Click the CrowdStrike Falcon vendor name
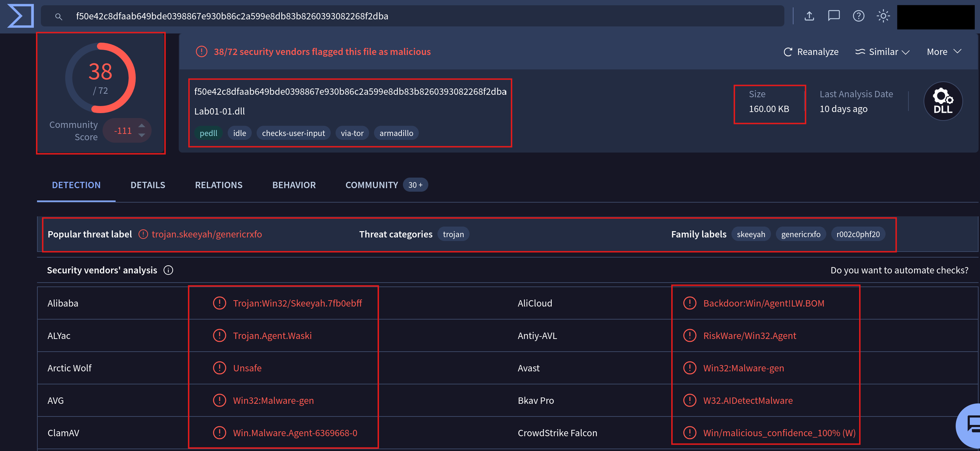This screenshot has width=980, height=451. 557,433
